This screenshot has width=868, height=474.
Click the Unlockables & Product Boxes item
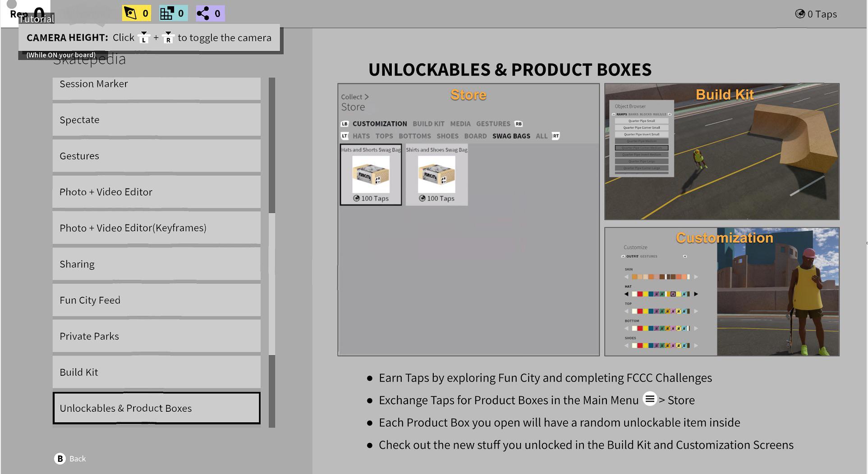(156, 408)
